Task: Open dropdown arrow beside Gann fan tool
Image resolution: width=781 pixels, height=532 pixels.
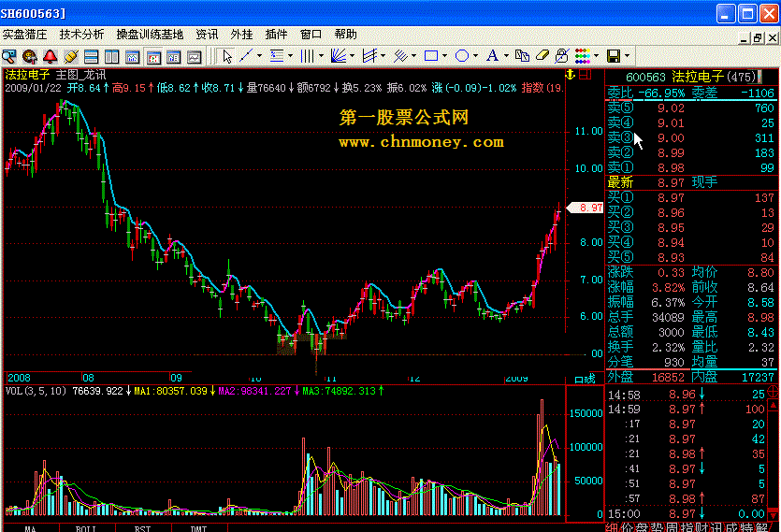Action: tap(352, 56)
